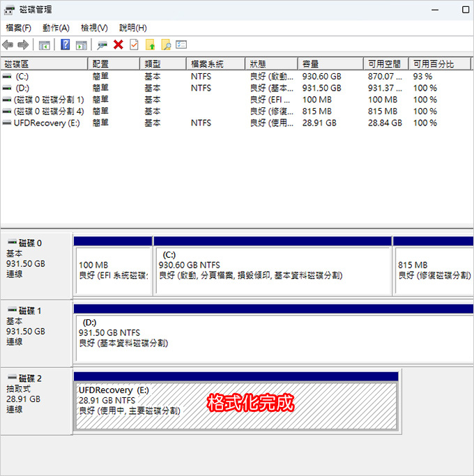Select the (D:) volume in the list
The width and height of the screenshot is (474, 476).
point(22,88)
